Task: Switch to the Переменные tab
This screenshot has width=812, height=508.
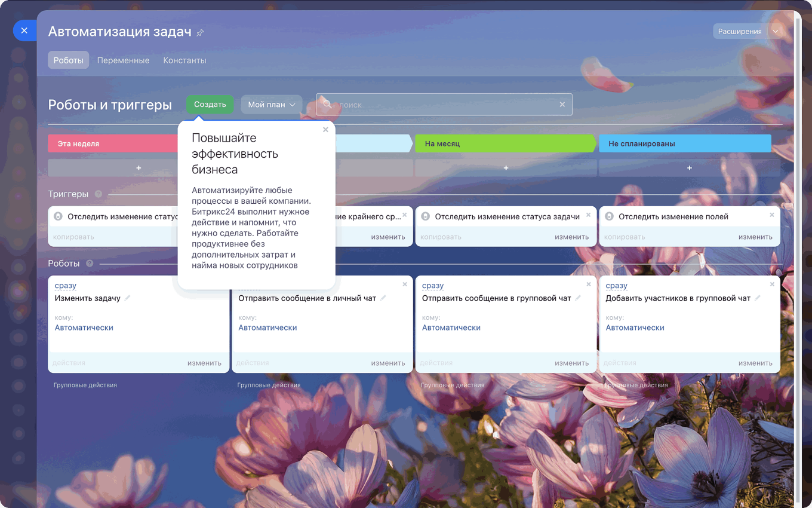Action: [x=123, y=60]
